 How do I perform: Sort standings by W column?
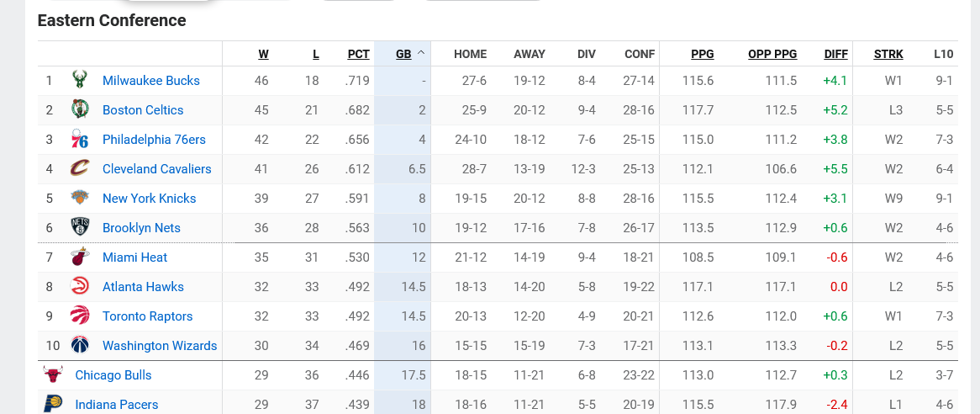[x=263, y=54]
